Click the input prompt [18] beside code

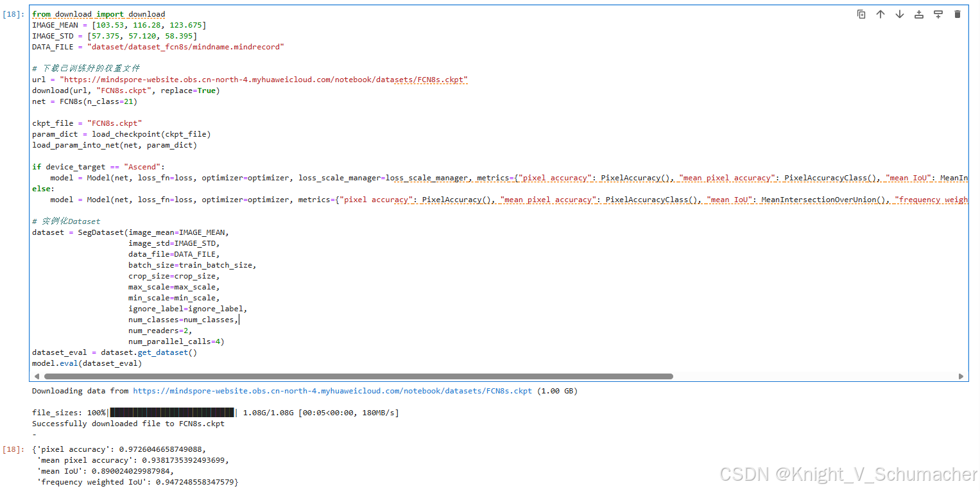(14, 14)
